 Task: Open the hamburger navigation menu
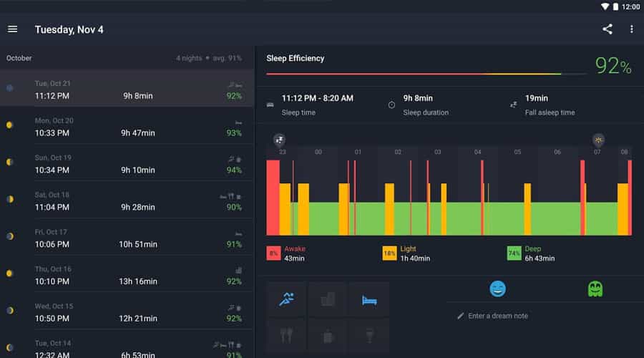(x=12, y=29)
